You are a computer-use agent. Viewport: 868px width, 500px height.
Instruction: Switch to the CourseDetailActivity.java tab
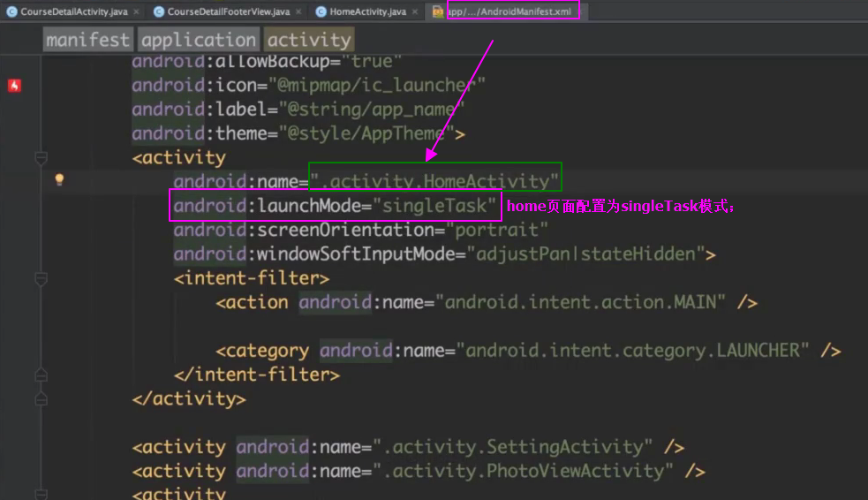[73, 11]
